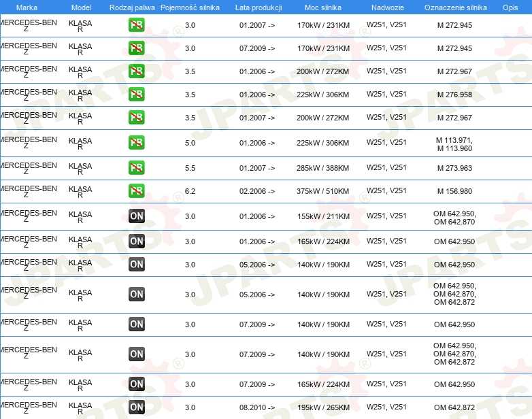Click the petrol icon in the 285kW / 388KM row
This screenshot has height=419, width=532.
point(136,167)
